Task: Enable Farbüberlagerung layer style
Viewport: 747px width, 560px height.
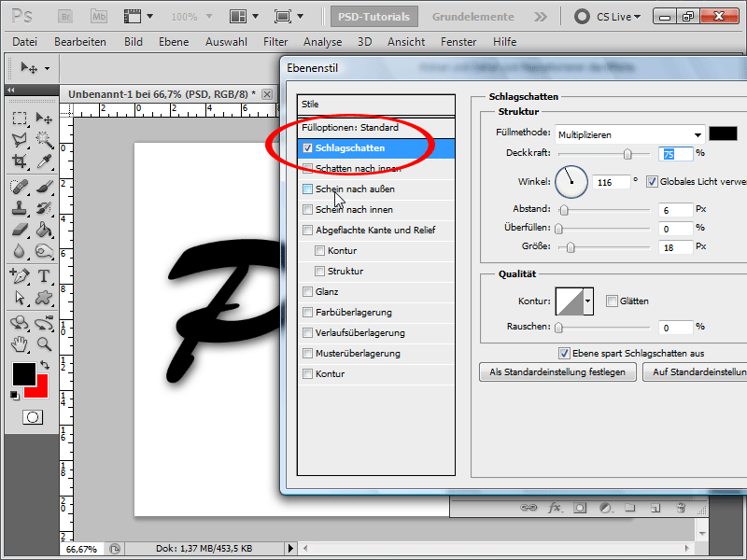Action: [x=308, y=313]
